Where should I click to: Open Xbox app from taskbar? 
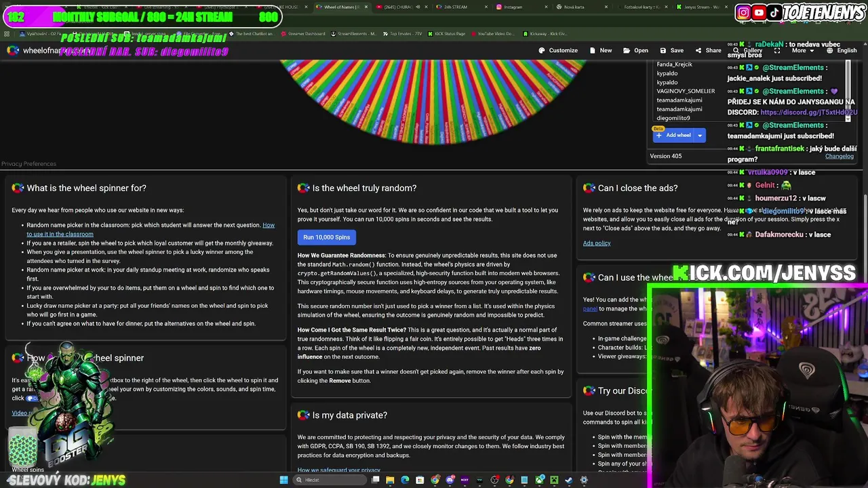539,480
